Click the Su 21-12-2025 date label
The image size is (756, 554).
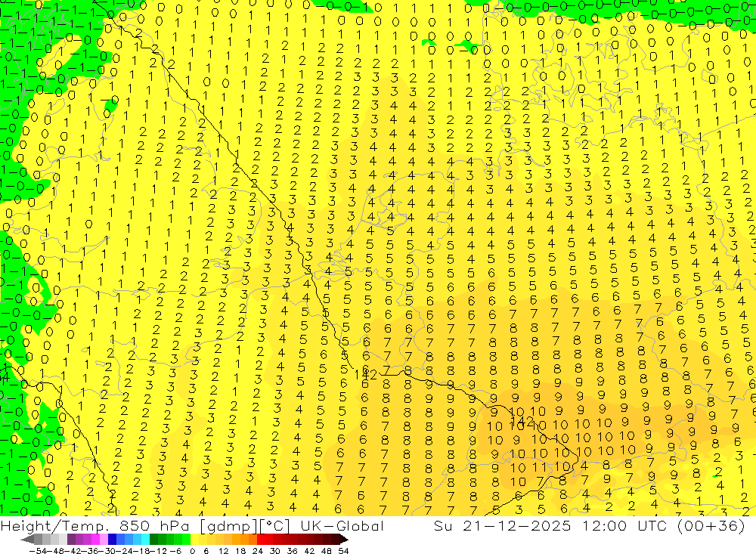click(503, 525)
